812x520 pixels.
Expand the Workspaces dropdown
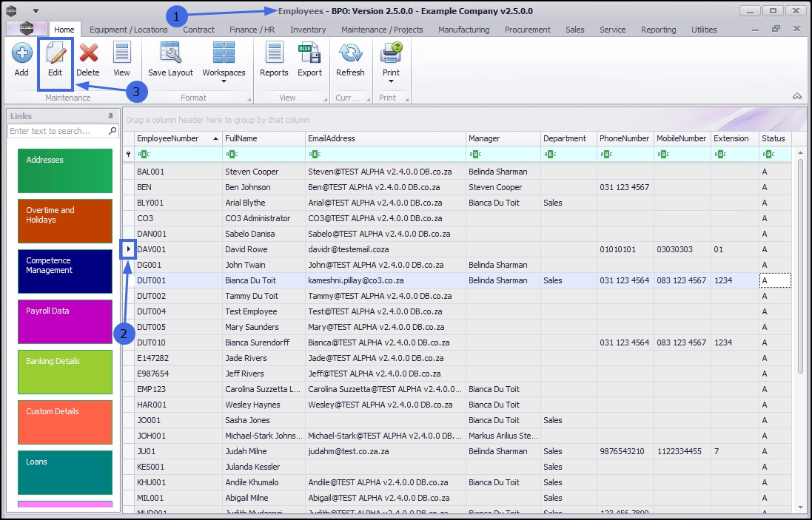tap(224, 81)
